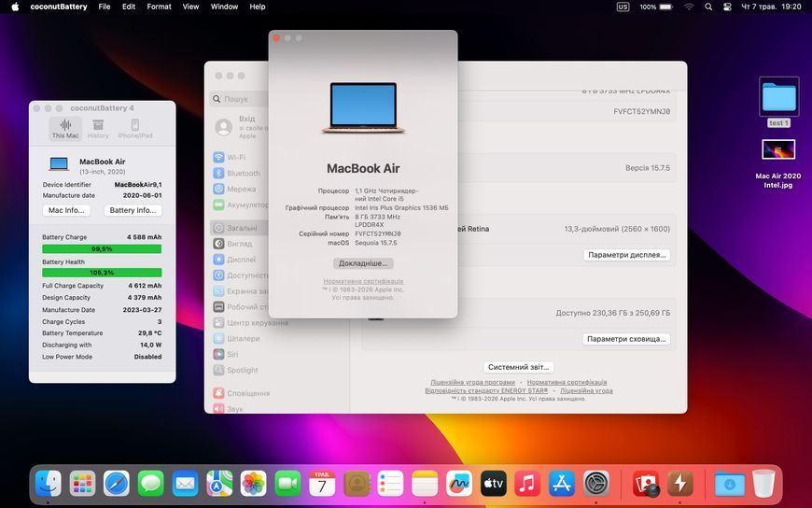Open Messages from the Dock

tap(150, 484)
